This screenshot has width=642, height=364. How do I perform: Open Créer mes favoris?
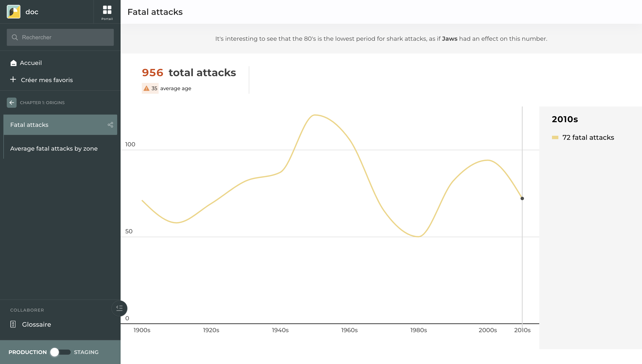[47, 80]
